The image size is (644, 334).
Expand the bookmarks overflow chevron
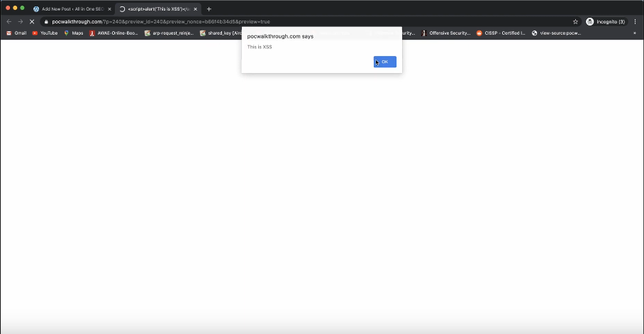(635, 33)
